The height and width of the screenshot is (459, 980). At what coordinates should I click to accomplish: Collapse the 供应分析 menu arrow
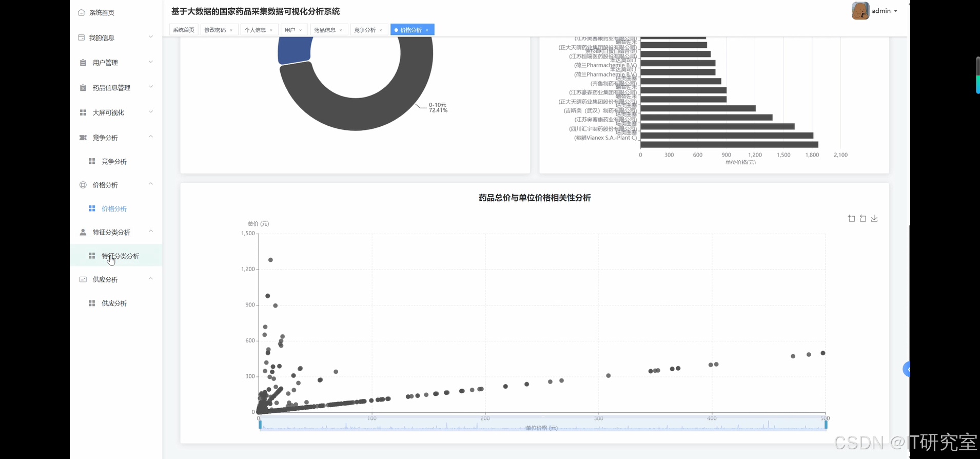(x=151, y=279)
